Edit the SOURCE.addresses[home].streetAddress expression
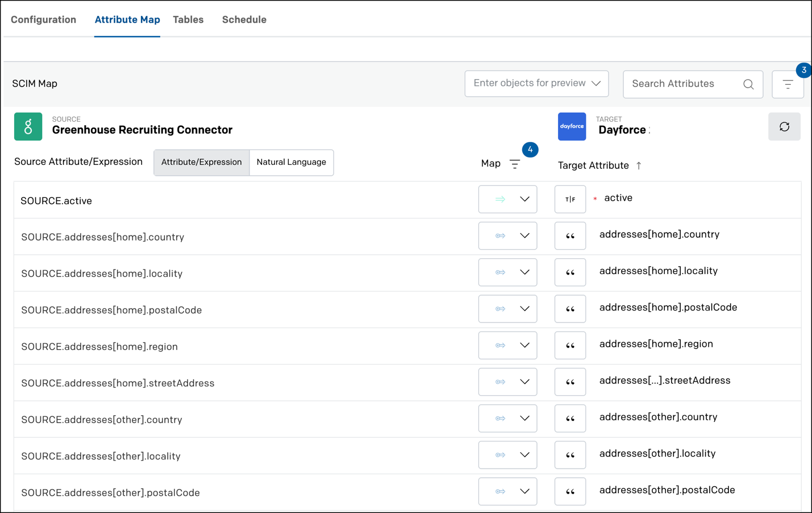812x513 pixels. [118, 383]
